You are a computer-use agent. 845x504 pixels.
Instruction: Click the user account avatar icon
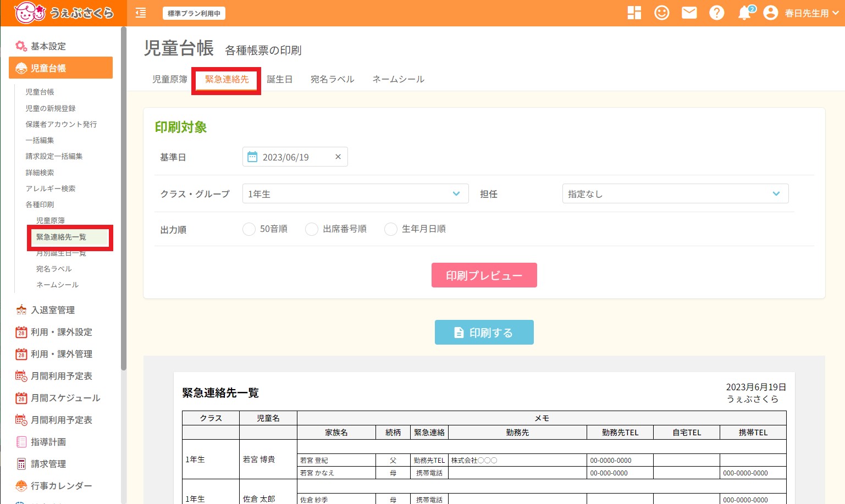pos(771,13)
